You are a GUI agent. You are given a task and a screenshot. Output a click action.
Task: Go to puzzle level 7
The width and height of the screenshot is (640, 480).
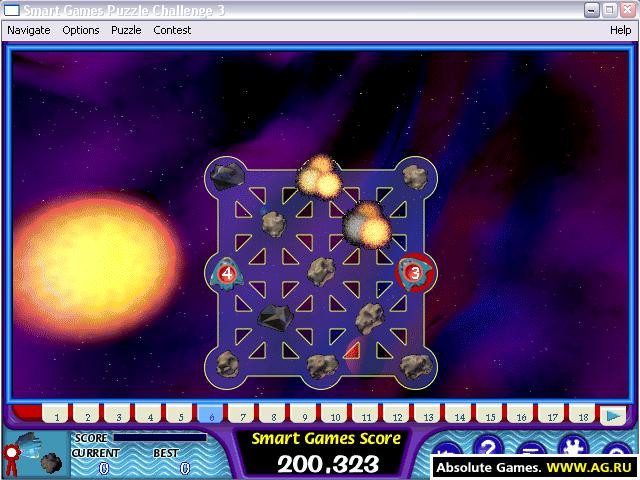click(242, 416)
